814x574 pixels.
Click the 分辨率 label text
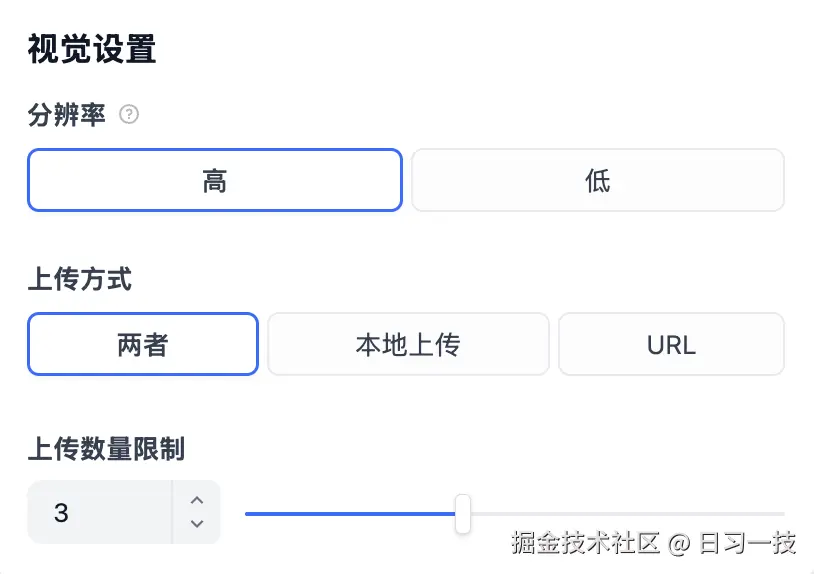(67, 115)
